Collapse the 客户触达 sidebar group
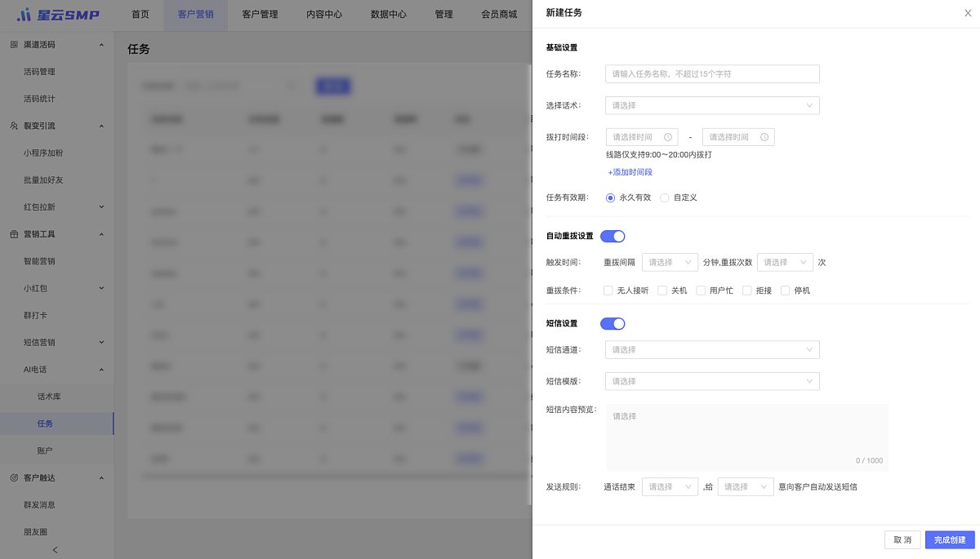 (x=101, y=477)
